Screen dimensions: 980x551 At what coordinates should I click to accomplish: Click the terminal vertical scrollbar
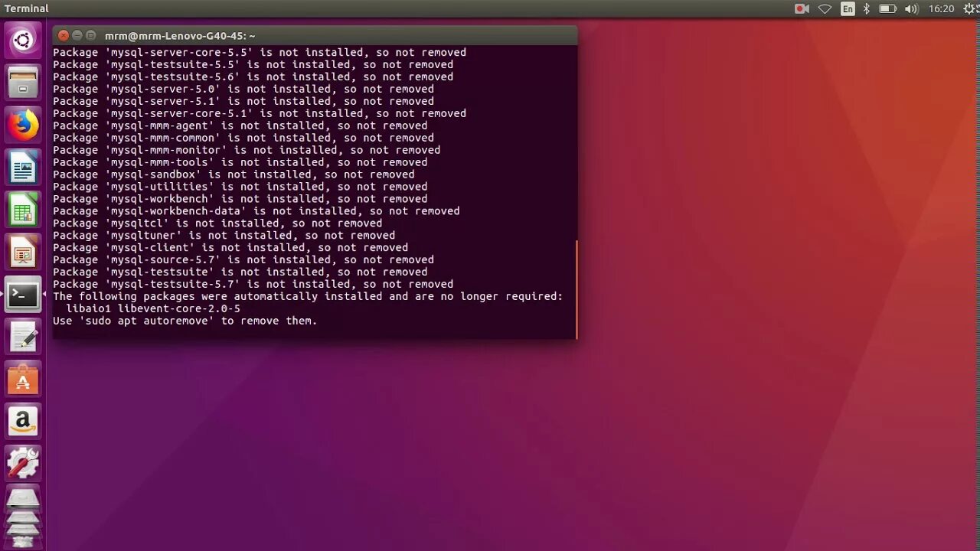pos(576,289)
